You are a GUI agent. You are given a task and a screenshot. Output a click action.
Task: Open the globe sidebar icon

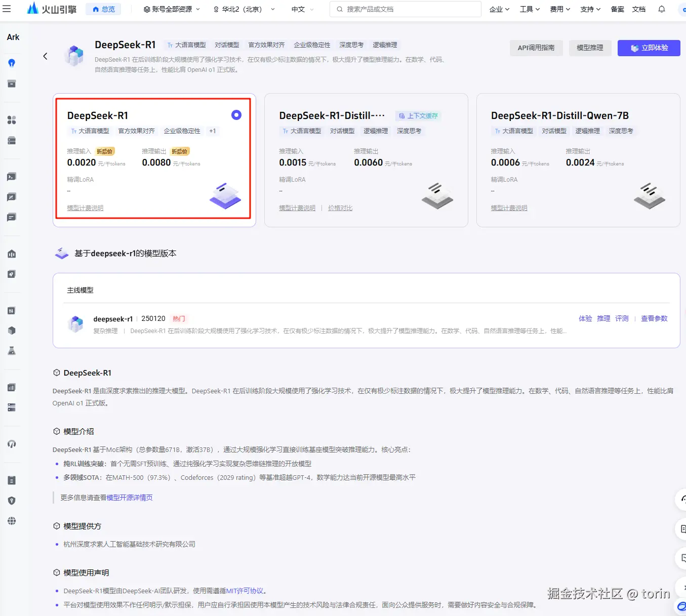pyautogui.click(x=12, y=521)
